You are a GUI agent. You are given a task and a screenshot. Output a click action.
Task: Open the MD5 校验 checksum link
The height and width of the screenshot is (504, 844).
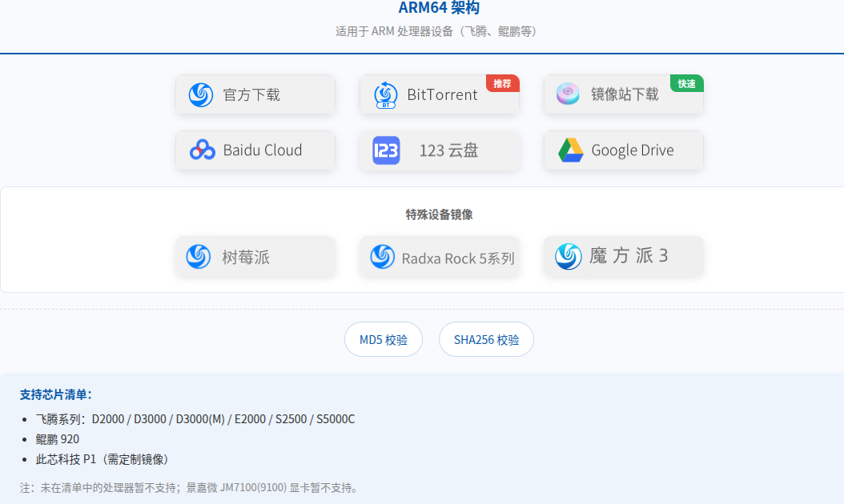384,339
